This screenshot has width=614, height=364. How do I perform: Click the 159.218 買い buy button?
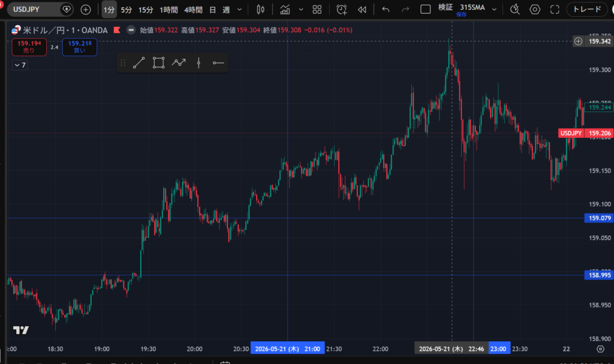(80, 47)
